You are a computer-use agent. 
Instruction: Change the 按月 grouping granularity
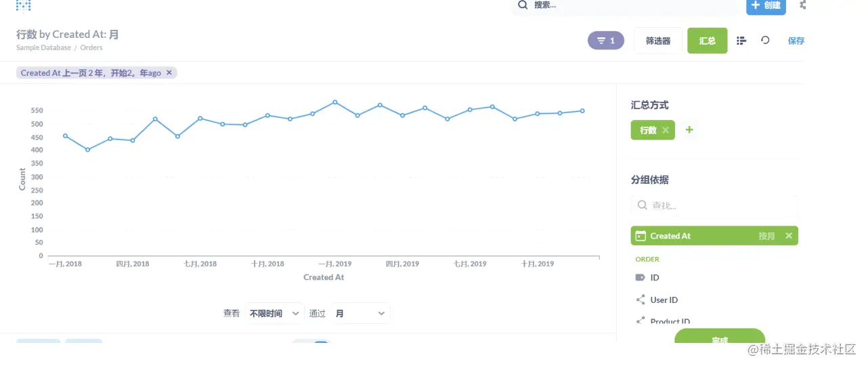[766, 236]
